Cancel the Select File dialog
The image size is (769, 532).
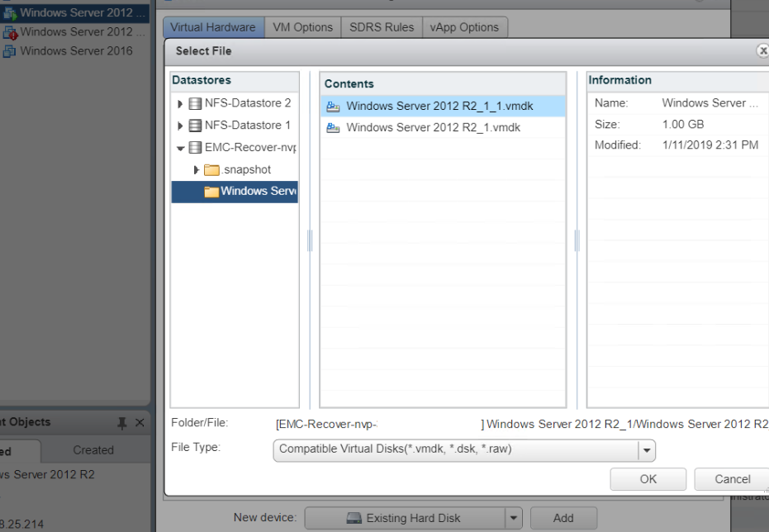pos(732,479)
